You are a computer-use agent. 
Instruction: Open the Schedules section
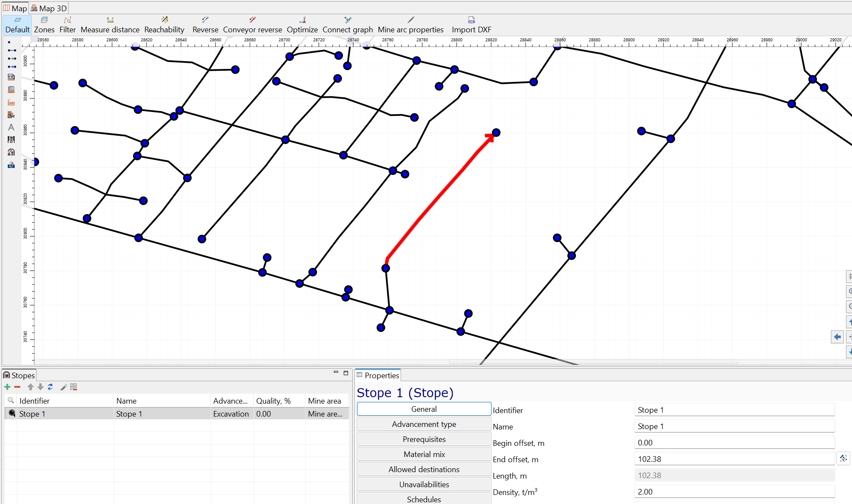click(x=424, y=499)
